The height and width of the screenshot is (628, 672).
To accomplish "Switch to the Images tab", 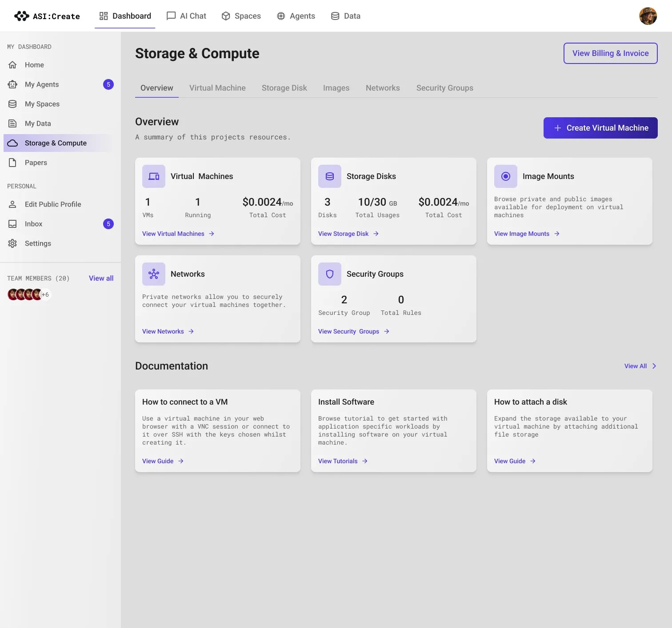I will [x=336, y=88].
